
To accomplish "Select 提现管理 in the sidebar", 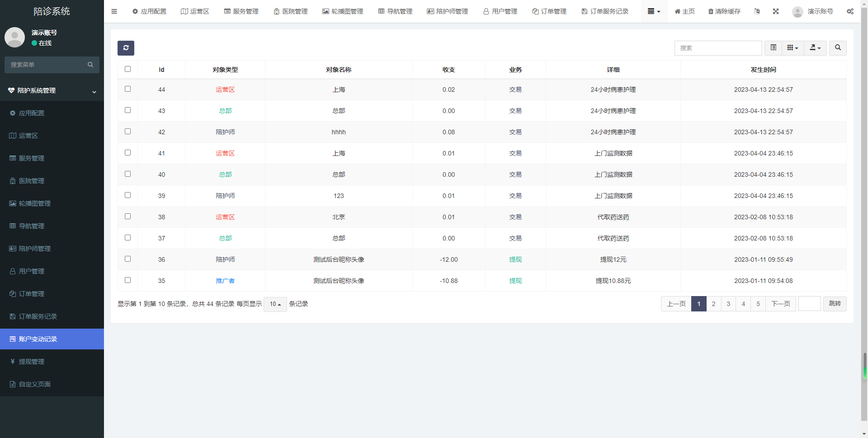I will point(52,362).
